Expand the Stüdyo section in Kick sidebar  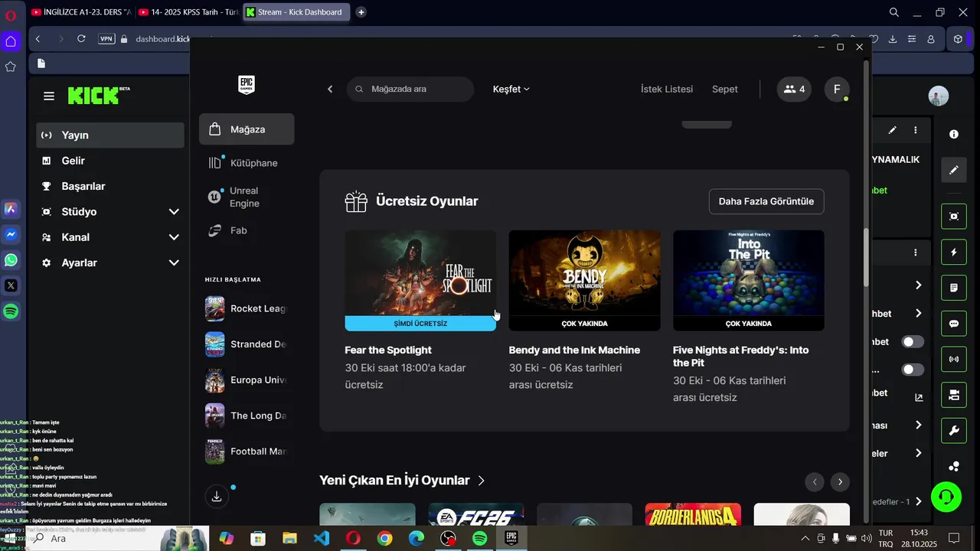tap(174, 212)
